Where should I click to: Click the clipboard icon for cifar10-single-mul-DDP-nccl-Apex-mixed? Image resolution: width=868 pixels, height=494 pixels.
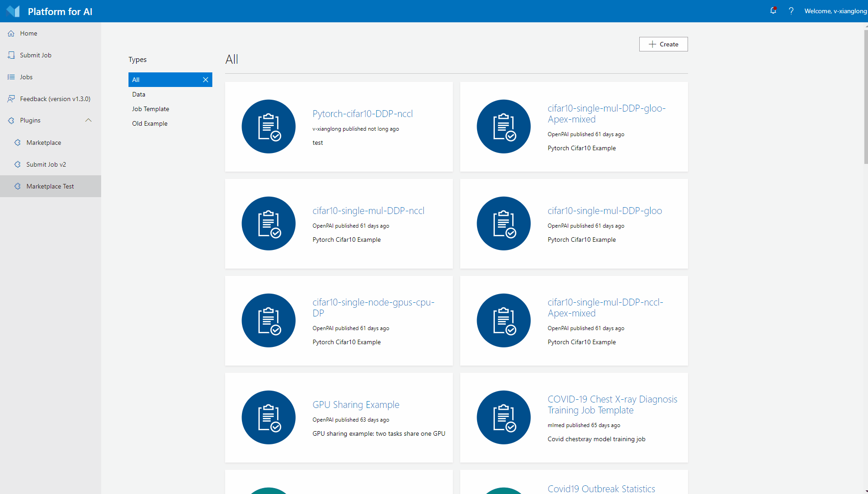pyautogui.click(x=504, y=321)
